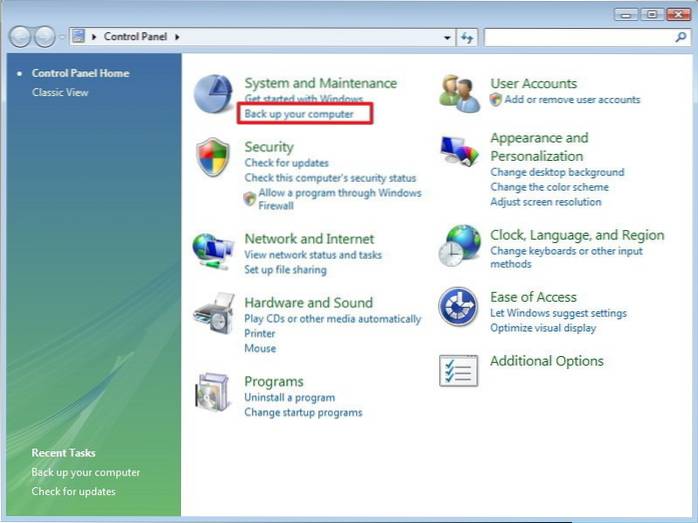This screenshot has height=523, width=698.
Task: Expand the address bar history dropdown arrow
Action: tap(448, 37)
